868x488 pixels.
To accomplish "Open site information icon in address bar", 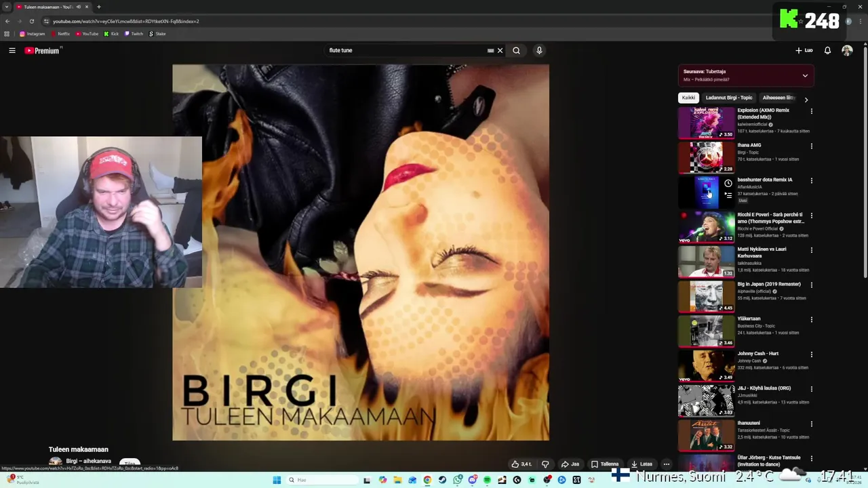I will [x=46, y=21].
